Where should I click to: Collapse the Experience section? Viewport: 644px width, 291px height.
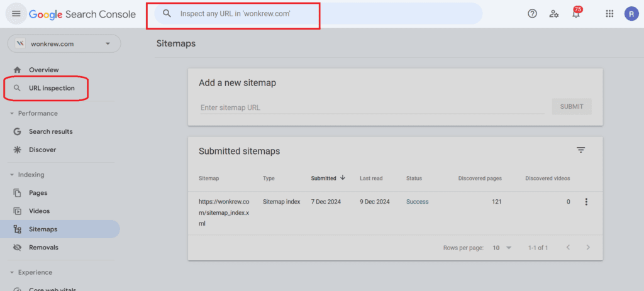click(x=31, y=272)
